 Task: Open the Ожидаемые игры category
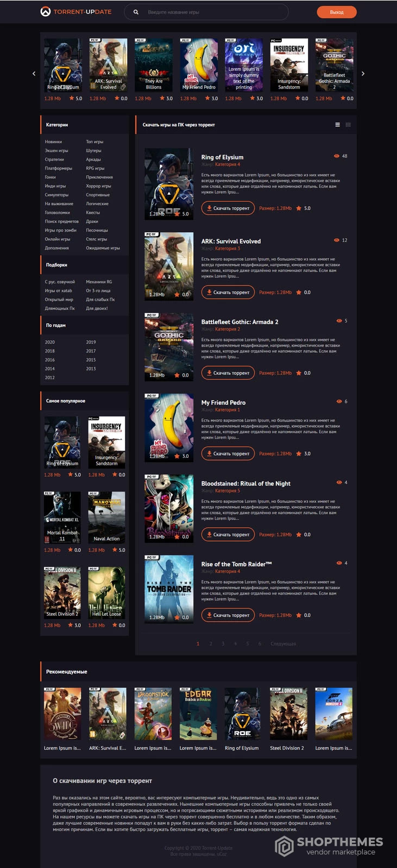pos(103,248)
